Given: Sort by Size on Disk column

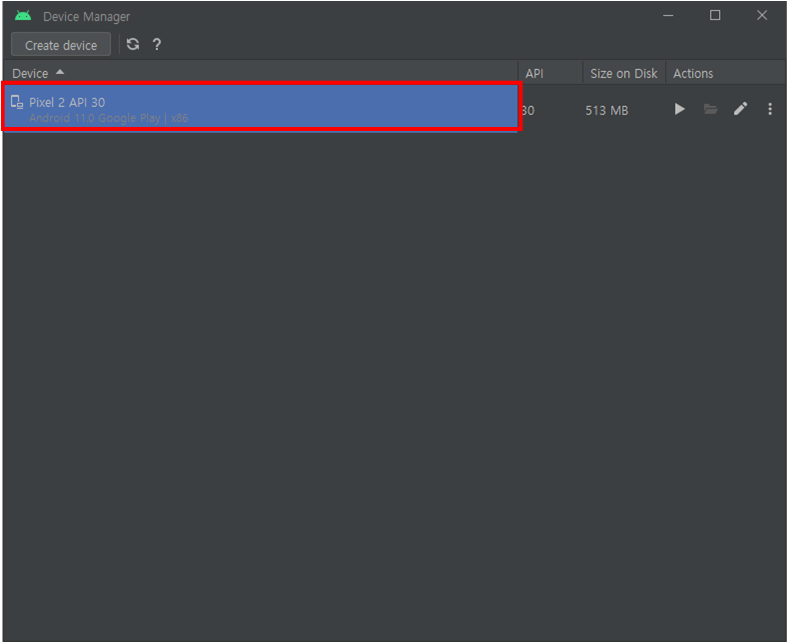Looking at the screenshot, I should [624, 73].
